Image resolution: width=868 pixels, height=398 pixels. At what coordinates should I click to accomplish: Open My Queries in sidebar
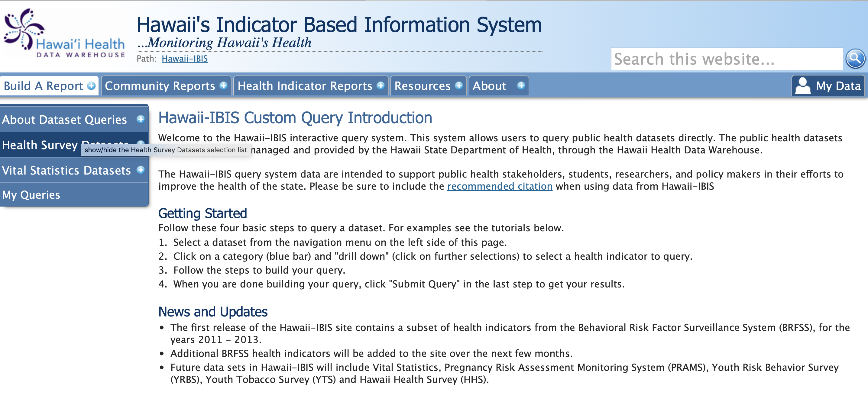[x=74, y=195]
